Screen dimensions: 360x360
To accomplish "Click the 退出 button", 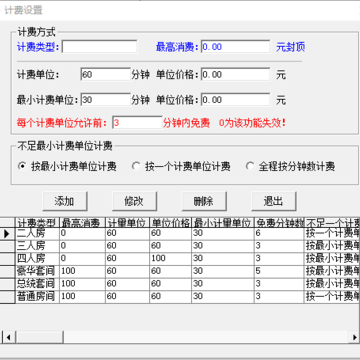I will tap(274, 201).
